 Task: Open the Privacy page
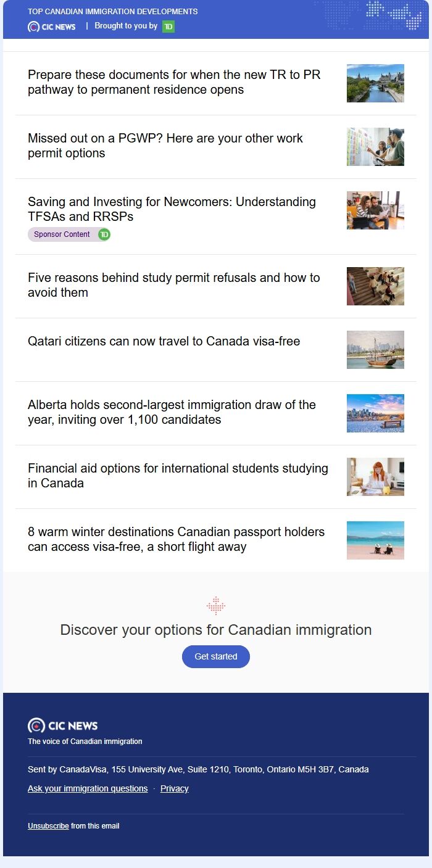click(x=174, y=788)
